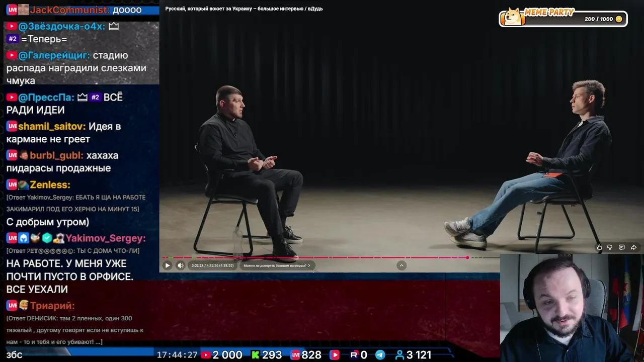This screenshot has height=362, width=644.
Task: Click username @Галерейщиг in chat
Action: click(54, 55)
